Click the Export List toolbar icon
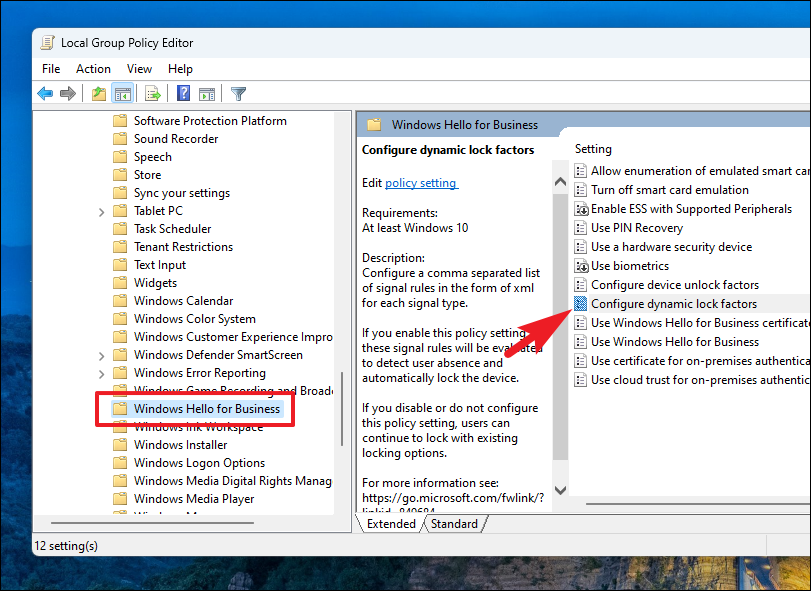 coord(153,94)
